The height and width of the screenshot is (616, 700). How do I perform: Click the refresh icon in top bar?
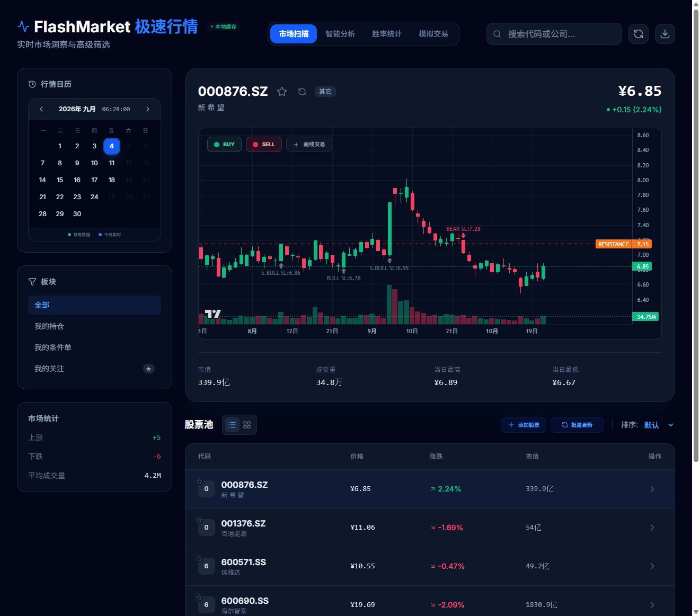[639, 34]
